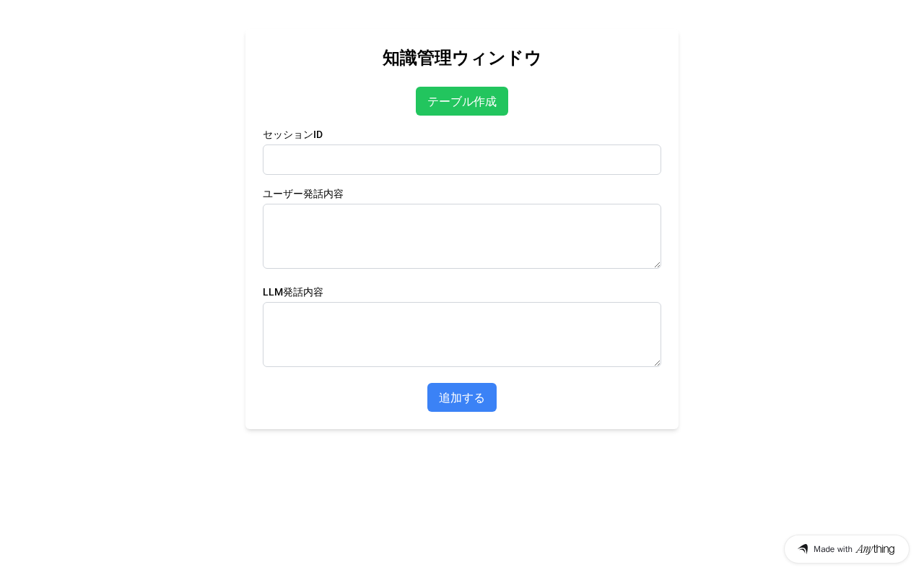Open the Made with Anything badge
Image resolution: width=924 pixels, height=578 pixels.
tap(847, 549)
